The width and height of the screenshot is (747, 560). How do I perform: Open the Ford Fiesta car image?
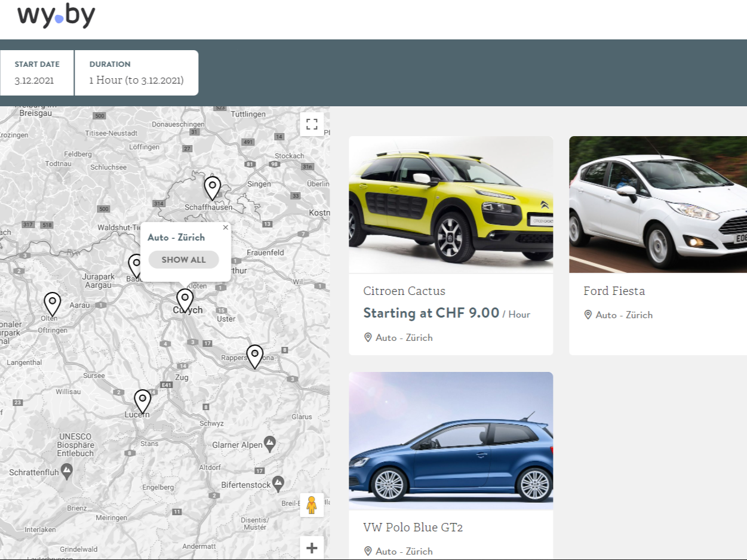(x=658, y=204)
